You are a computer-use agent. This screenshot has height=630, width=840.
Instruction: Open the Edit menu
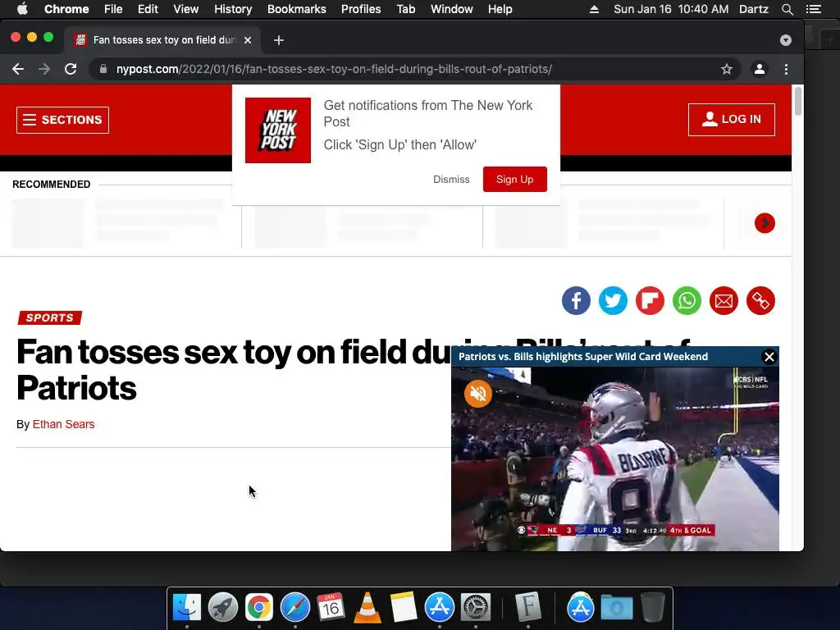148,9
